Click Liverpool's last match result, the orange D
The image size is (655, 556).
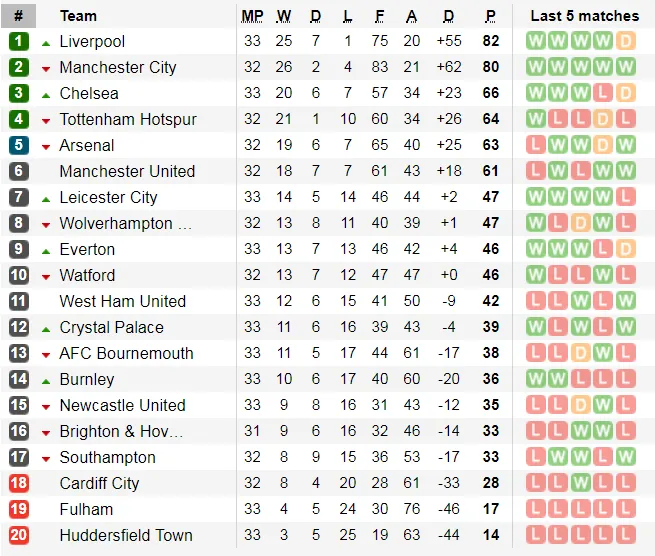click(626, 42)
